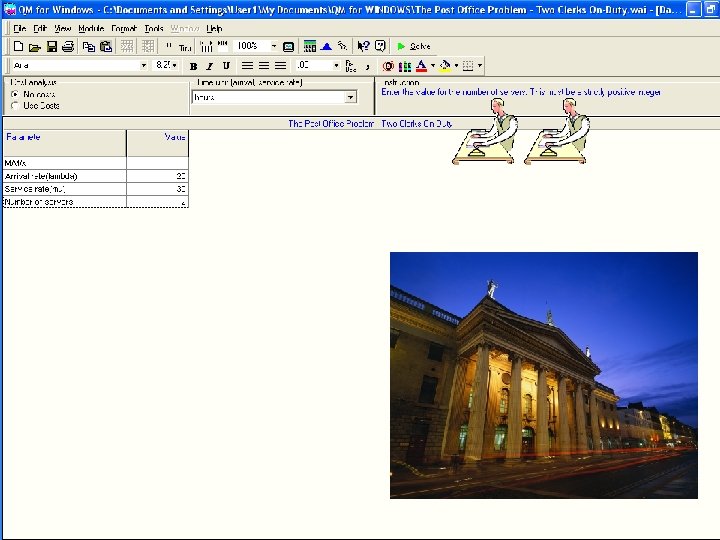Activate the context help arrow-question icon
This screenshot has width=720, height=540.
pyautogui.click(x=363, y=46)
